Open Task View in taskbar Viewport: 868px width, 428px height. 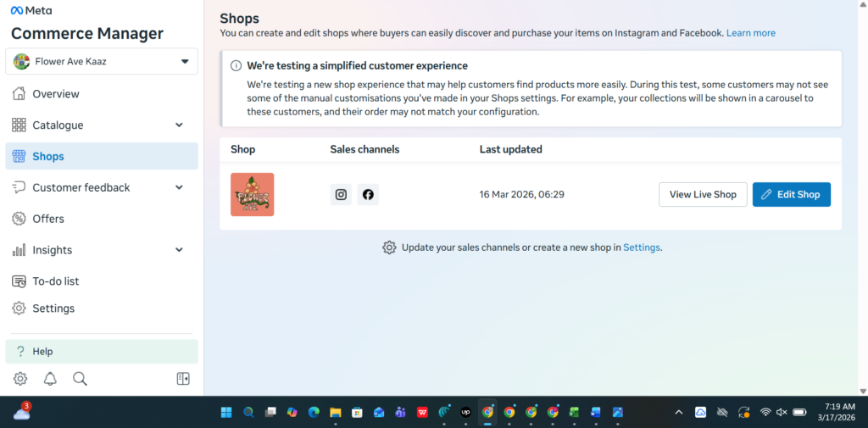270,412
